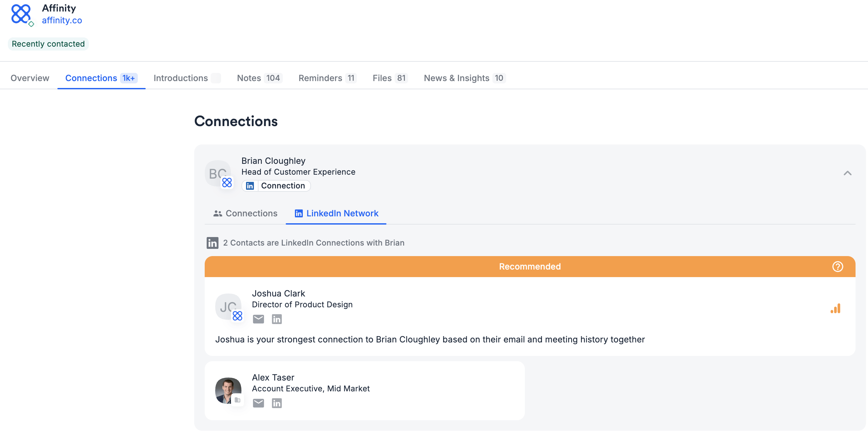The image size is (868, 436).
Task: Click Brian Cloughley's name
Action: pos(273,161)
